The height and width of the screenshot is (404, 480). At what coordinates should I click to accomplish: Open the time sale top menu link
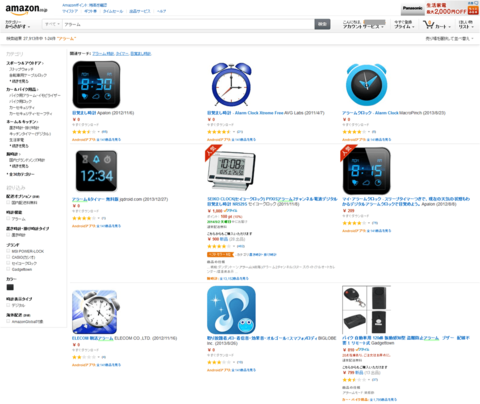click(x=113, y=11)
